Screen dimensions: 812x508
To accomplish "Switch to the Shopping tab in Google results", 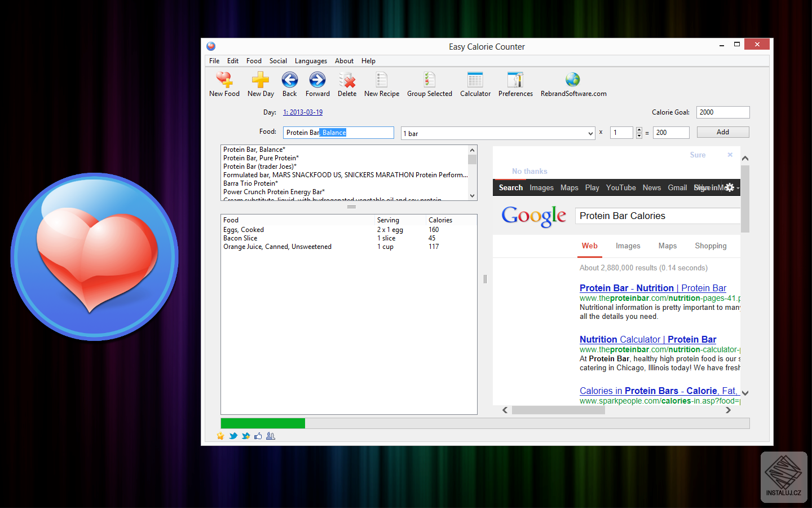I will 710,246.
